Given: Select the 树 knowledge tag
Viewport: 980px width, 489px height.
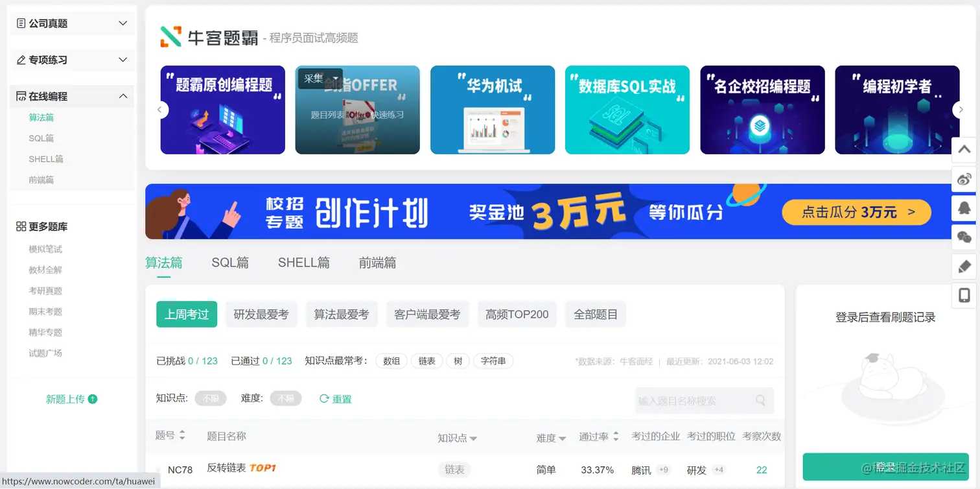Looking at the screenshot, I should (458, 361).
